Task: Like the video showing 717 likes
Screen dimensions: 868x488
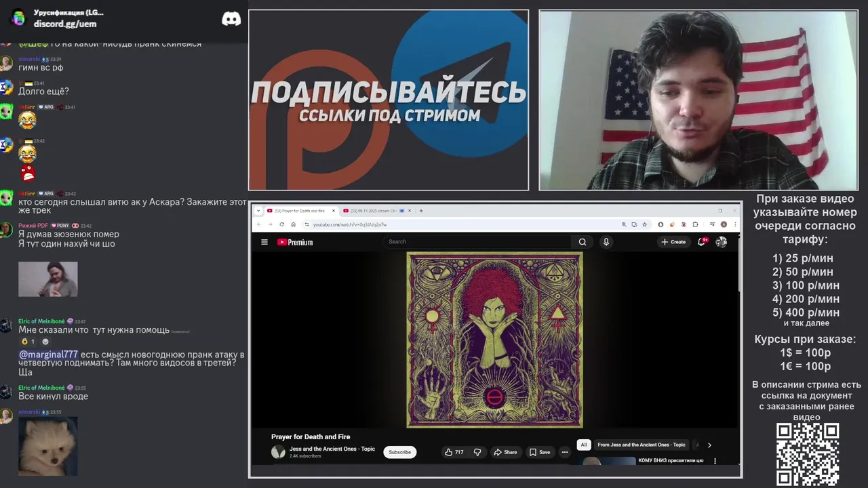Action: 454,452
